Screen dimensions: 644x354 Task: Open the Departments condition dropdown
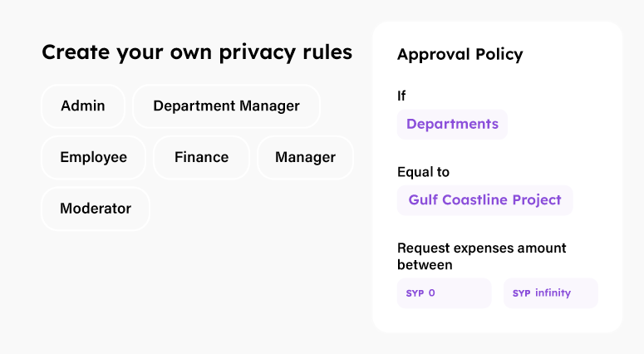(x=452, y=125)
